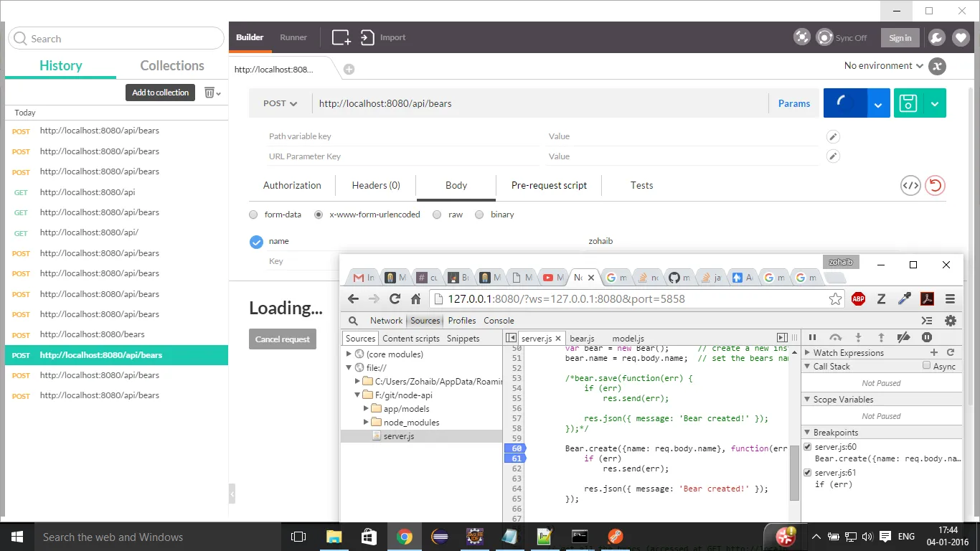Bookmark this page with the star
980x551 pixels.
[x=835, y=299]
